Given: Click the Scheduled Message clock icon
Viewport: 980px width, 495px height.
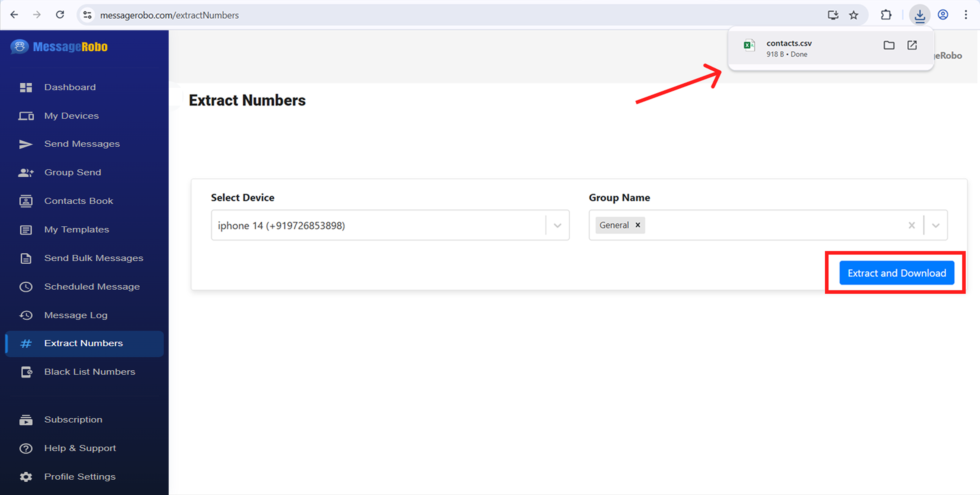Looking at the screenshot, I should pos(26,287).
